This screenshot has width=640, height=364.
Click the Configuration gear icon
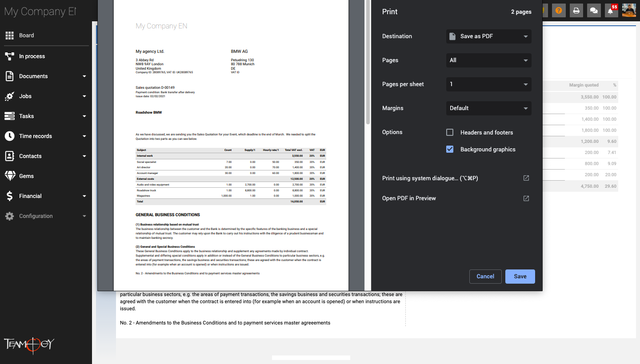click(9, 216)
